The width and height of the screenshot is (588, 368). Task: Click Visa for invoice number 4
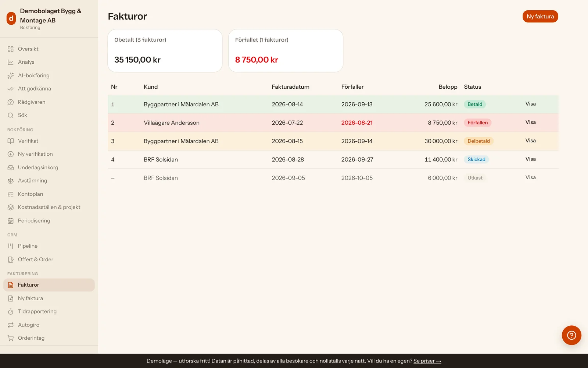point(530,159)
